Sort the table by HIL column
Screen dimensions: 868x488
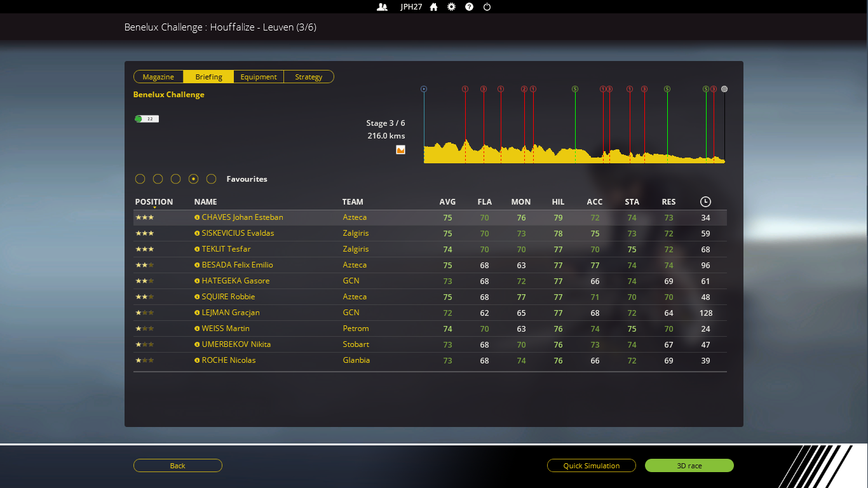point(558,202)
